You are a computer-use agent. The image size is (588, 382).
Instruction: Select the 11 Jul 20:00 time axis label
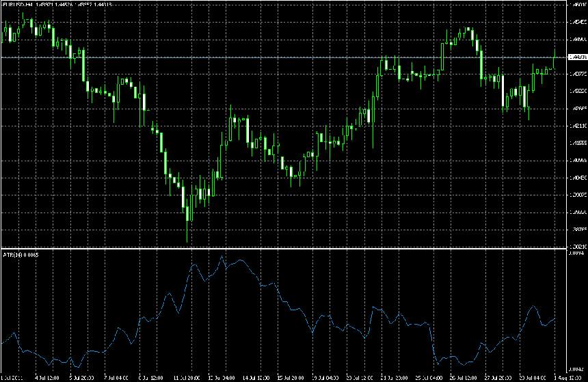pos(186,377)
